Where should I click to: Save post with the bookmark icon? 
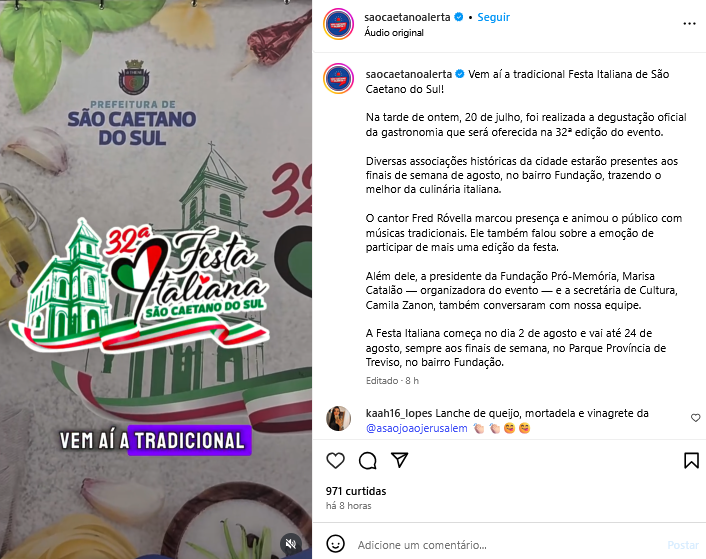[691, 460]
